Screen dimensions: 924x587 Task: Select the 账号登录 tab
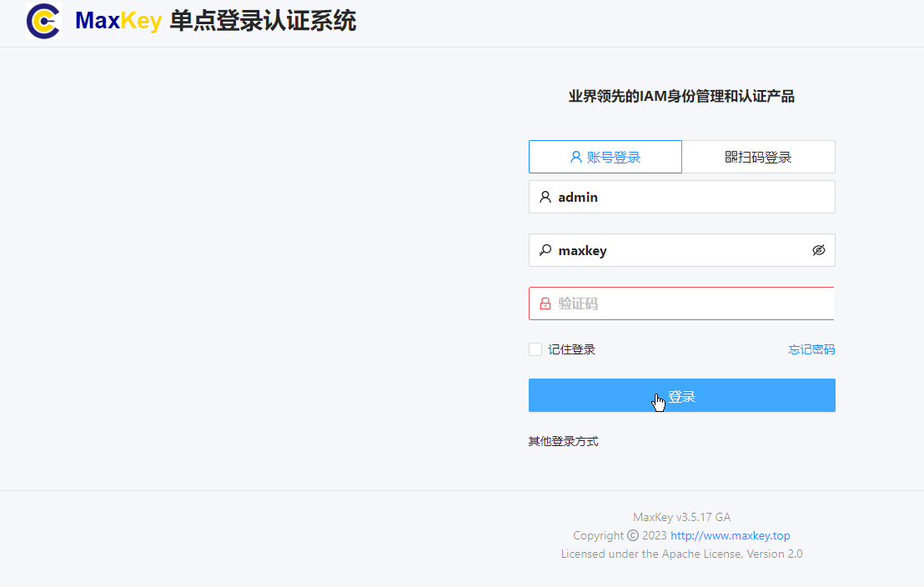(x=605, y=157)
